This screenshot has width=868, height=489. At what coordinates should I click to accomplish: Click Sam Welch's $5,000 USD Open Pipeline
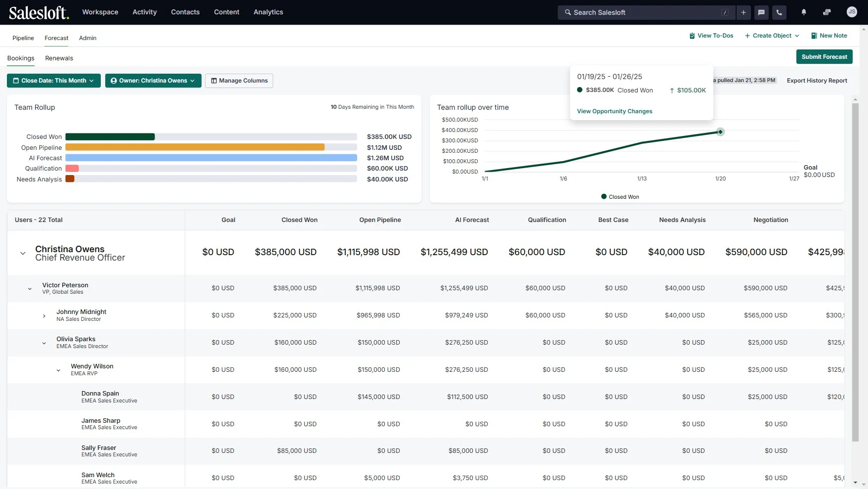[382, 478]
